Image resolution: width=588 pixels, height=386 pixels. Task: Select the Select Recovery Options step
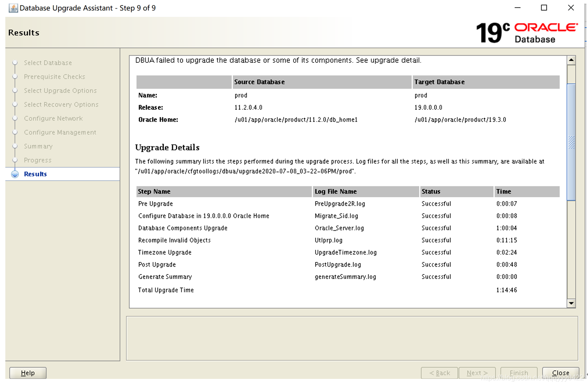[61, 104]
